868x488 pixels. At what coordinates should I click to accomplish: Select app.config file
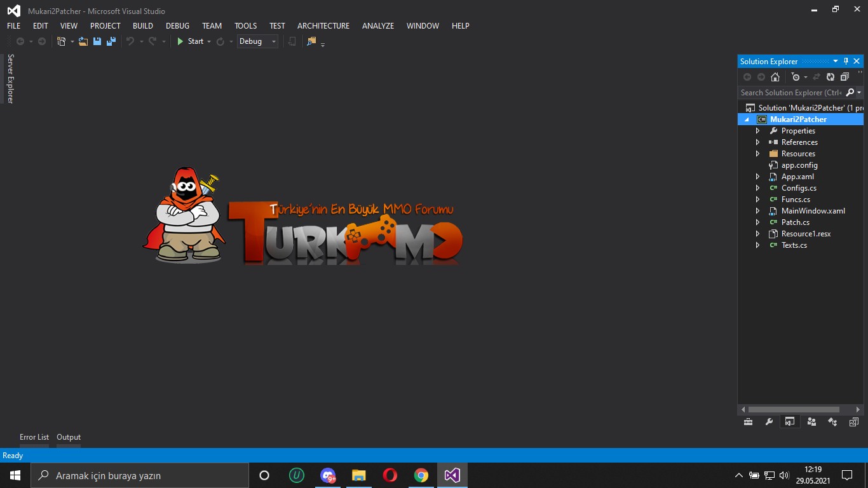tap(799, 165)
